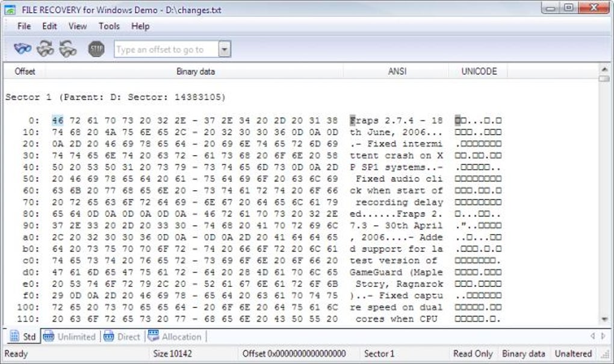This screenshot has width=614, height=364.
Task: Click 'Read Only' status bar entry
Action: (473, 354)
